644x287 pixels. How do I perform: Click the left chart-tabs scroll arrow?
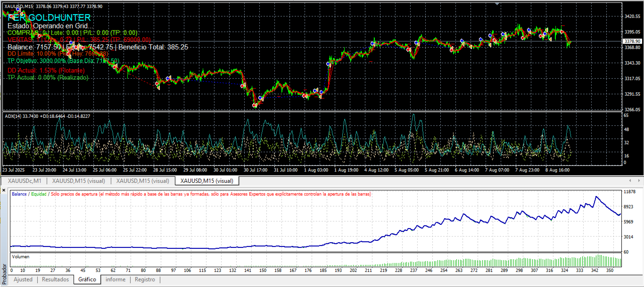(630, 180)
